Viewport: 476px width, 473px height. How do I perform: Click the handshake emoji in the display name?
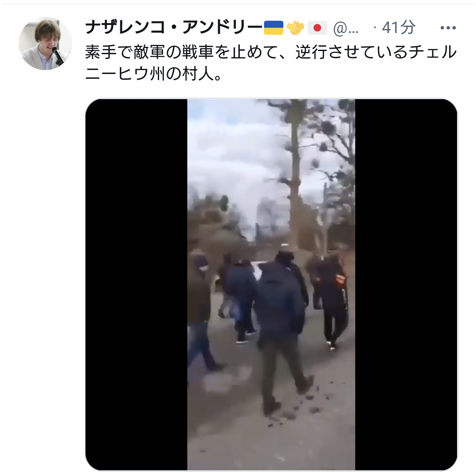(295, 28)
